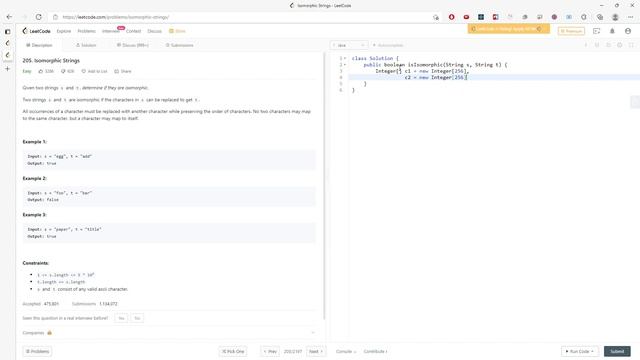Click the problem title 205. Isomorphic Strings
The image size is (640, 360).
pos(51,60)
